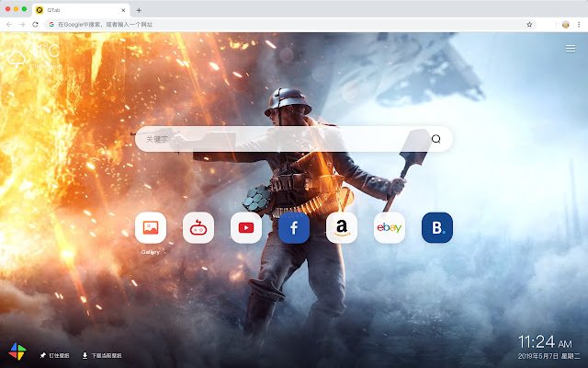Open the YouTube shortcut
588x368 pixels.
246,227
